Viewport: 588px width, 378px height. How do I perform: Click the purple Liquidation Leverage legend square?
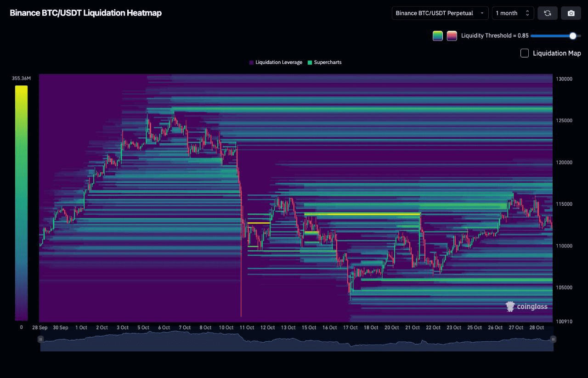pos(251,62)
